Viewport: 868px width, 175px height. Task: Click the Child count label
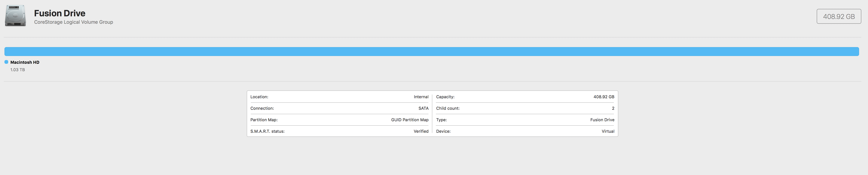pos(448,108)
